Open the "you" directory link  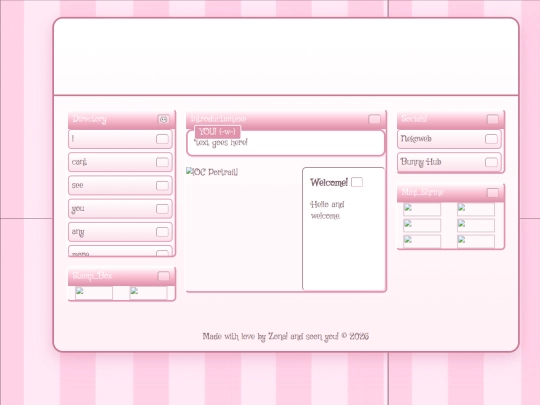pos(120,209)
